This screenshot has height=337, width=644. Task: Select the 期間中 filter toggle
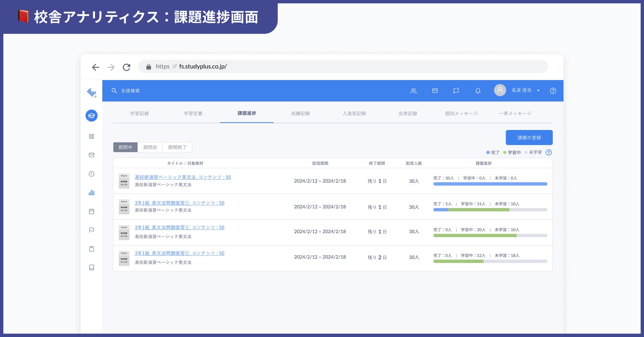point(125,147)
